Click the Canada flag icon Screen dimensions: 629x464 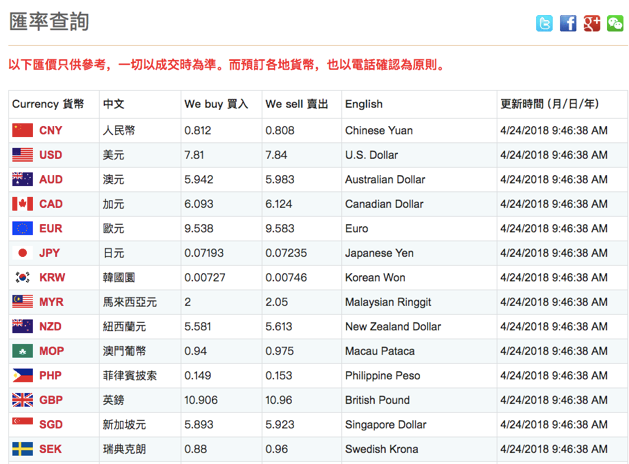coord(22,204)
